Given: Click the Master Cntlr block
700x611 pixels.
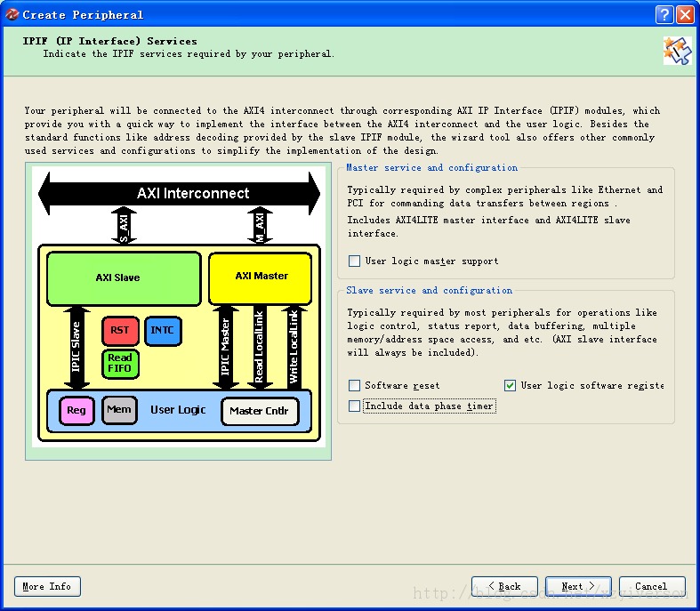Looking at the screenshot, I should (260, 411).
